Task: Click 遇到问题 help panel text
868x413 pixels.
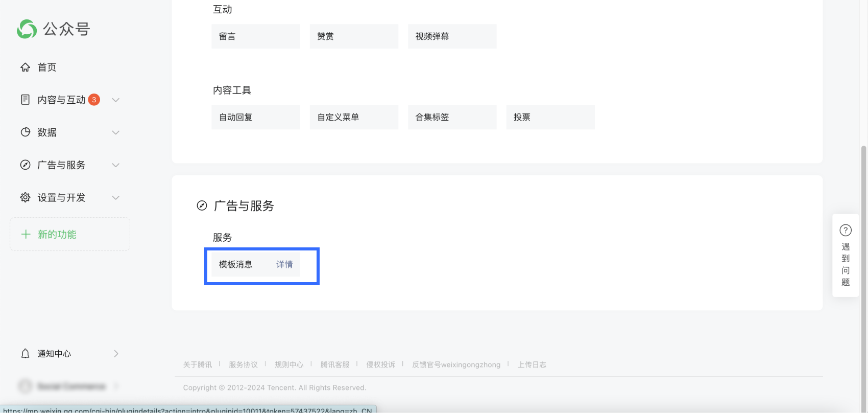Action: [x=846, y=264]
